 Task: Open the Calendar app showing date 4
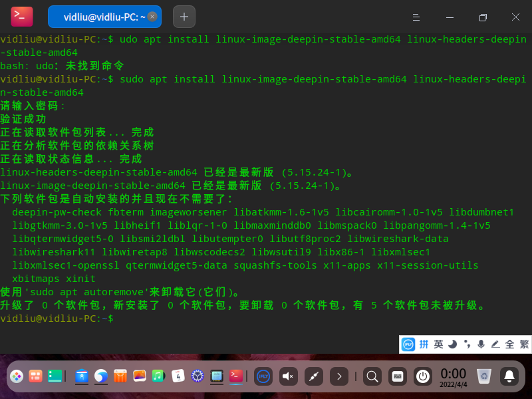tap(177, 376)
